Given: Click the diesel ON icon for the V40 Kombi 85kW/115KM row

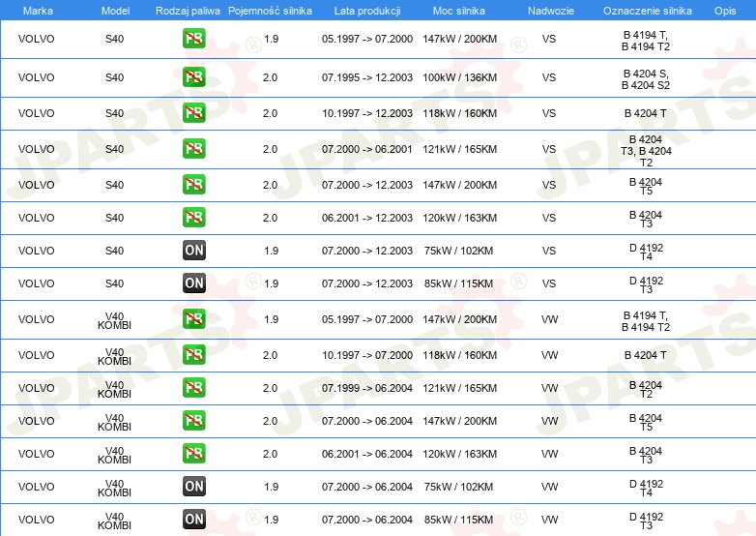Looking at the screenshot, I should (193, 519).
